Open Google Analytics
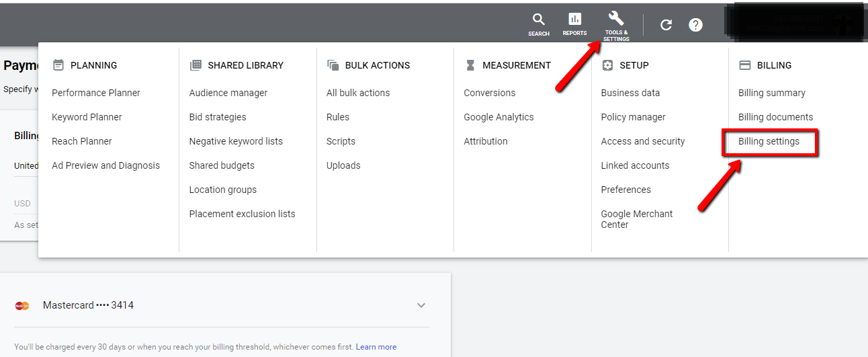The height and width of the screenshot is (357, 868). 498,117
